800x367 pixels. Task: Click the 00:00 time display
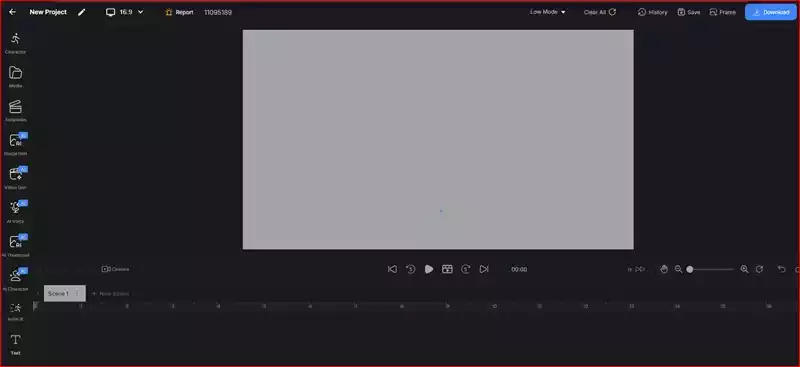tap(519, 269)
